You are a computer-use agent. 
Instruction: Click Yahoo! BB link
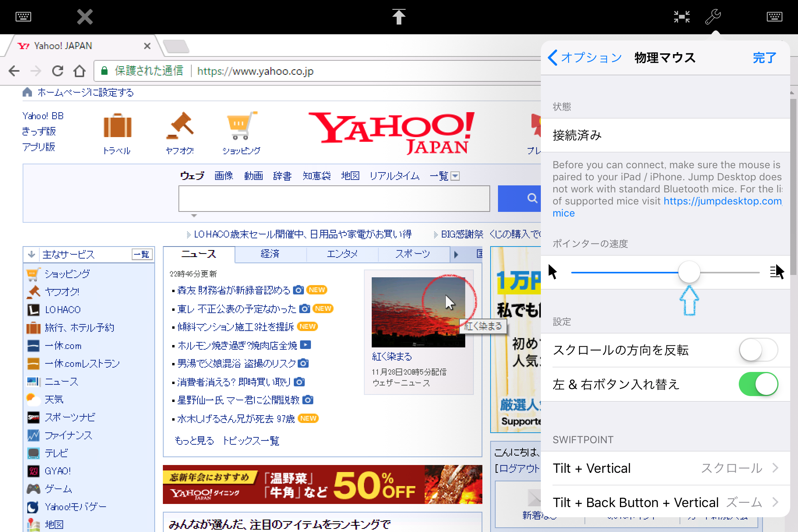[43, 116]
